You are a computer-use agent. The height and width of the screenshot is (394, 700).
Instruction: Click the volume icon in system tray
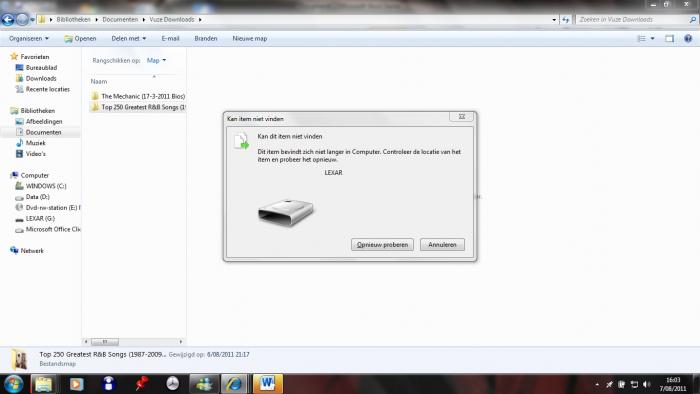646,384
